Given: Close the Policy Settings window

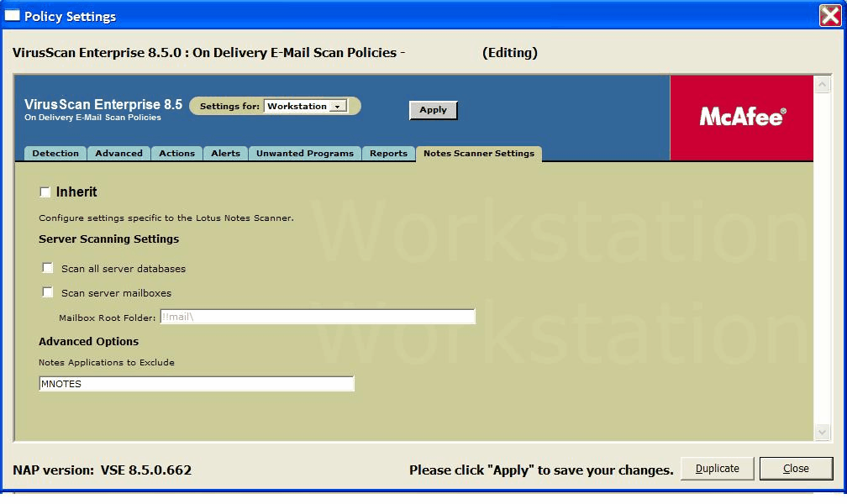Looking at the screenshot, I should [x=830, y=15].
